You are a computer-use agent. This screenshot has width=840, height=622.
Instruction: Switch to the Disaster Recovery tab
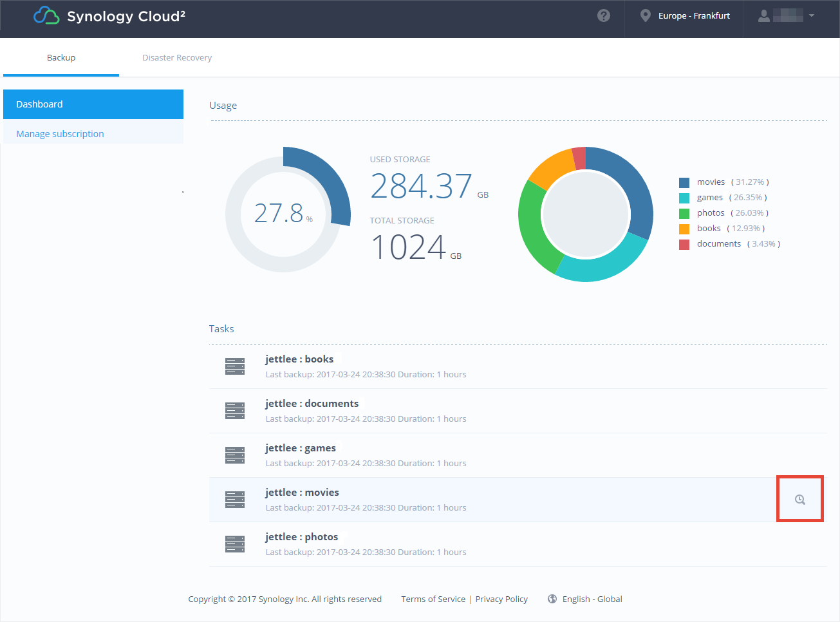click(x=177, y=57)
